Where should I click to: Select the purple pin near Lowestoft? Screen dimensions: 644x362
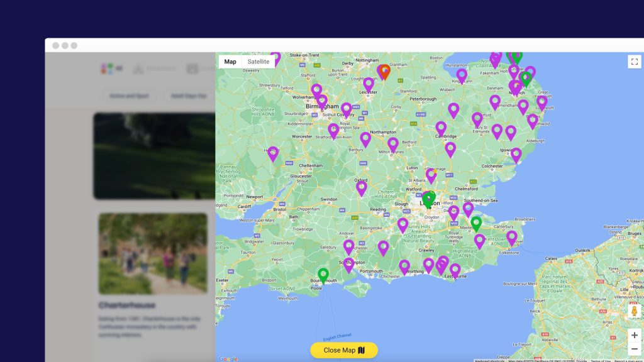click(x=542, y=102)
